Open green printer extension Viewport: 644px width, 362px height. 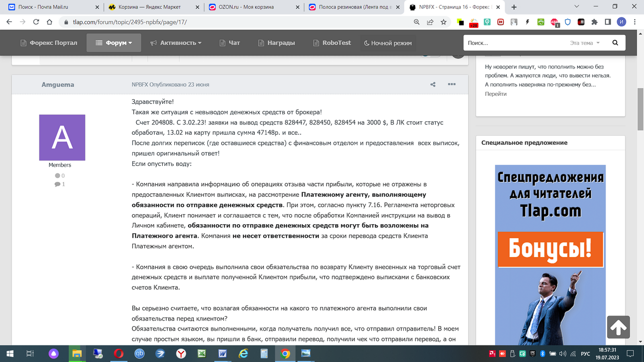point(541,22)
